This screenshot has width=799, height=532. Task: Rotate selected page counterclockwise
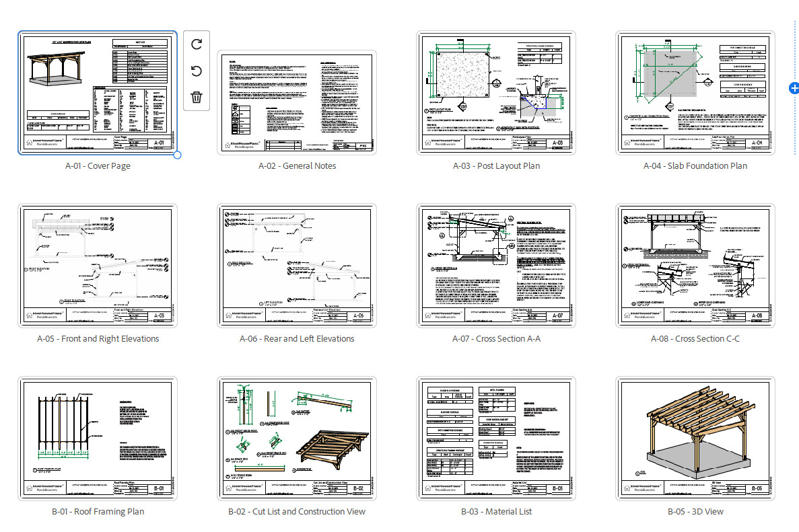pyautogui.click(x=197, y=71)
